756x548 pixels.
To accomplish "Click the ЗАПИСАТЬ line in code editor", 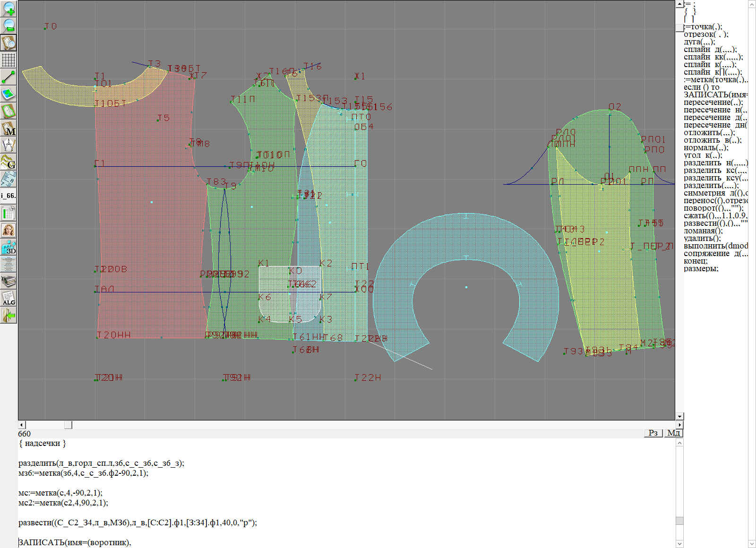I will 75,542.
